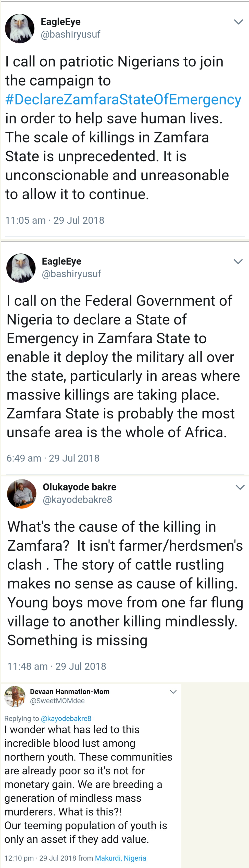Screen dimensions: 249x868
Task: Open EagleEye's eagle avatar on second tweet
Action: point(21,268)
